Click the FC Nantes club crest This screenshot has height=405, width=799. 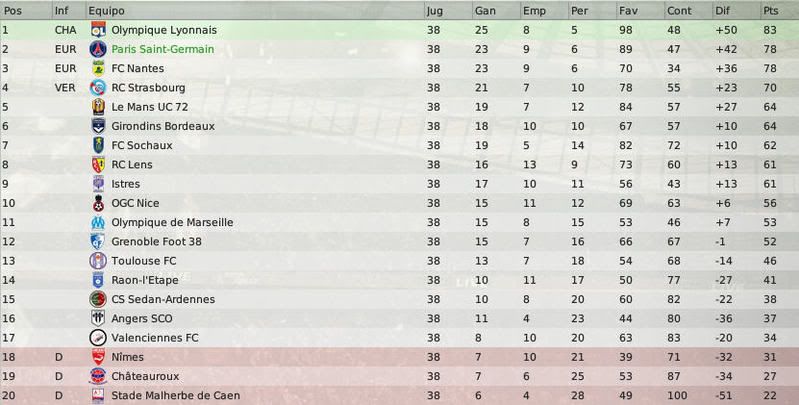(x=98, y=68)
